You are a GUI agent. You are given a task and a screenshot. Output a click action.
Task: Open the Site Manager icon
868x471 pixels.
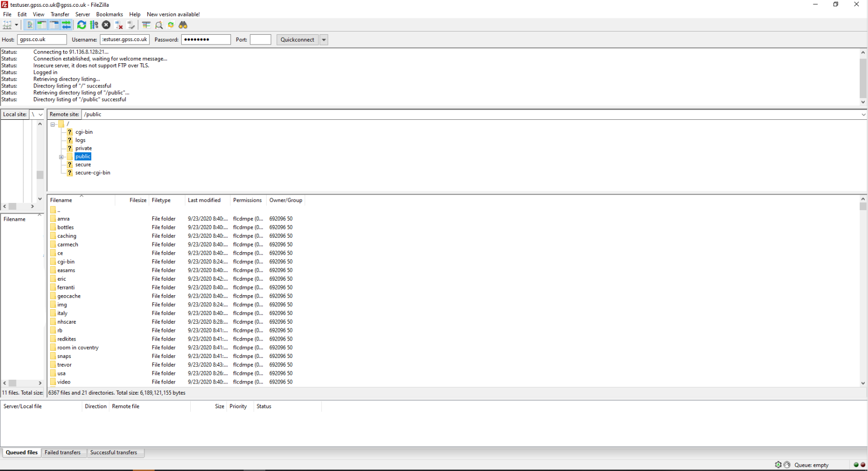point(7,25)
